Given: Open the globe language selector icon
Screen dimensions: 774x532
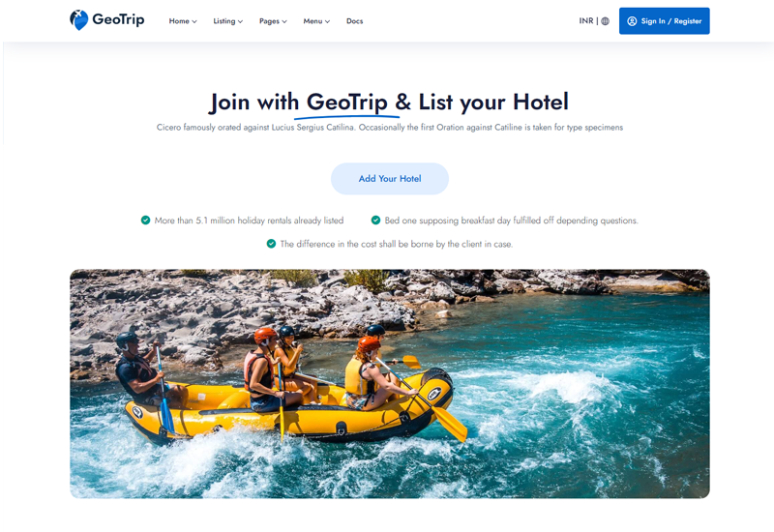Looking at the screenshot, I should (x=606, y=21).
